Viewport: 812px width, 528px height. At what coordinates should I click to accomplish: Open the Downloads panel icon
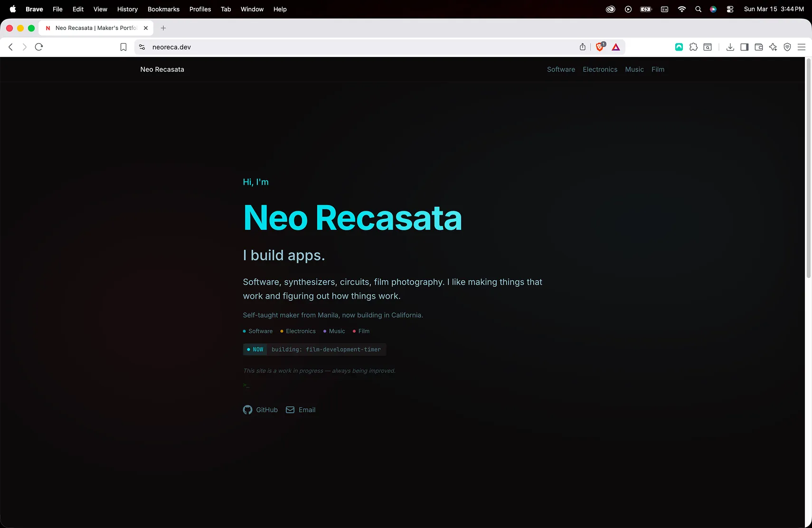point(730,47)
